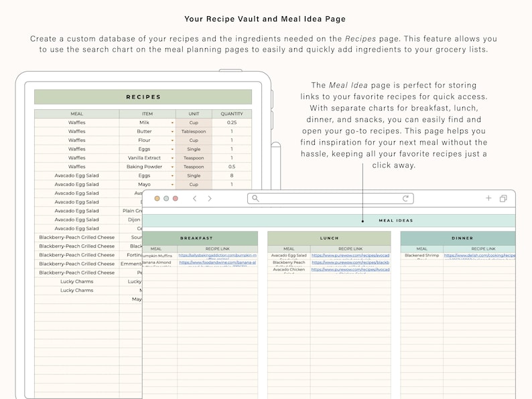The image size is (532, 399).
Task: Select the Teaspoon unit cell for Baking Powder
Action: [194, 167]
